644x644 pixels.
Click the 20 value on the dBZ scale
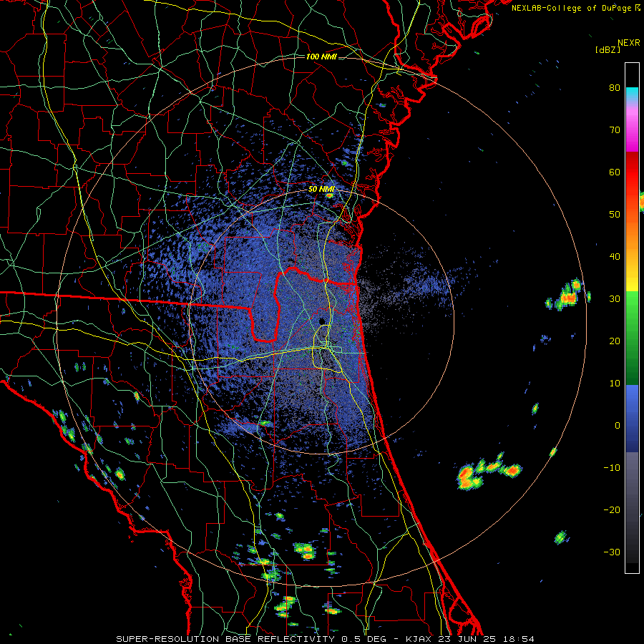pos(615,341)
